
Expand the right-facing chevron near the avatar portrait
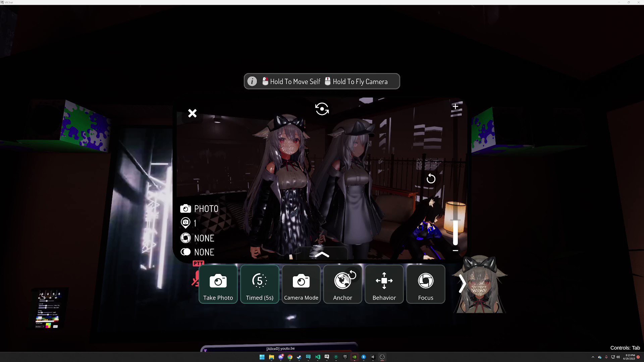click(462, 283)
